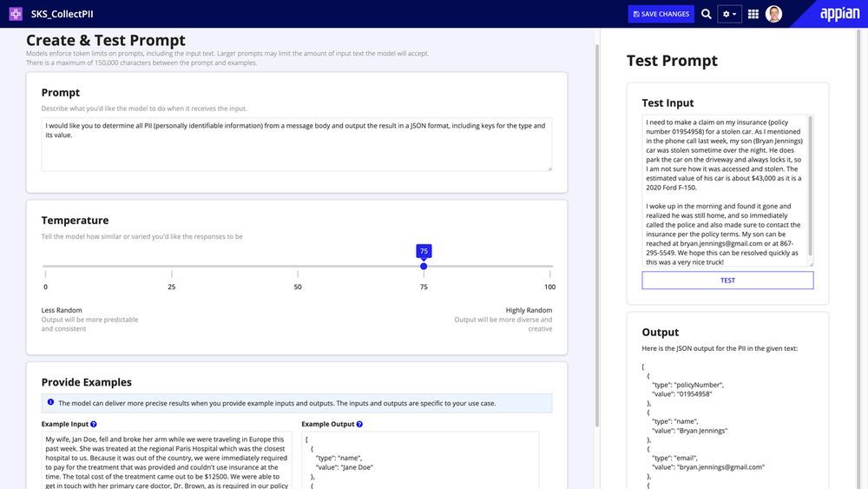Click inside the Example Output text area
The image size is (868, 489).
[x=420, y=460]
